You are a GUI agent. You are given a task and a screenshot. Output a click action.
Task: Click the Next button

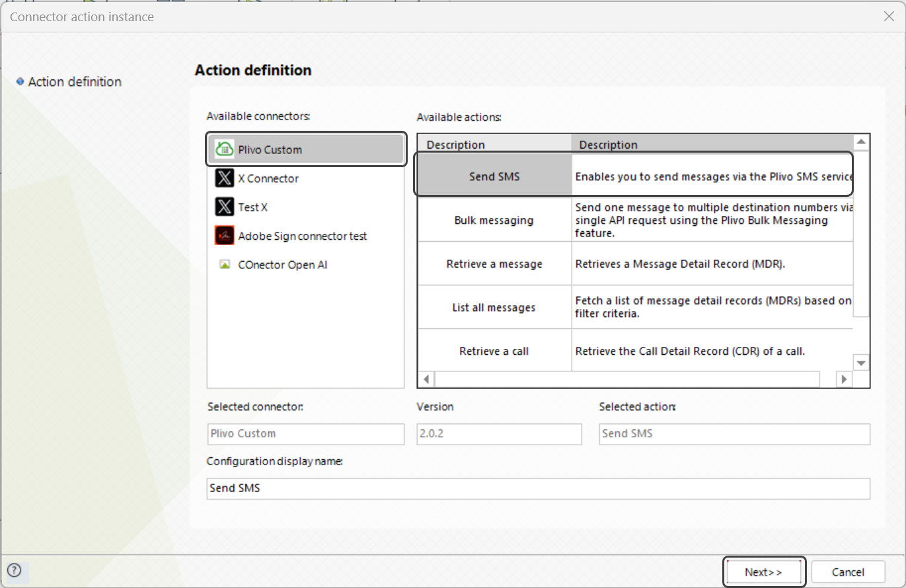tap(764, 572)
